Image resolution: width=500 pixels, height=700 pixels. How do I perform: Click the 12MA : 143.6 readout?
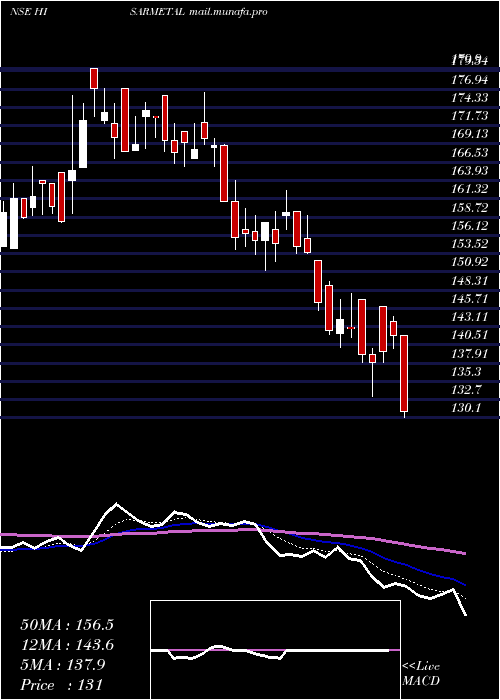click(67, 645)
